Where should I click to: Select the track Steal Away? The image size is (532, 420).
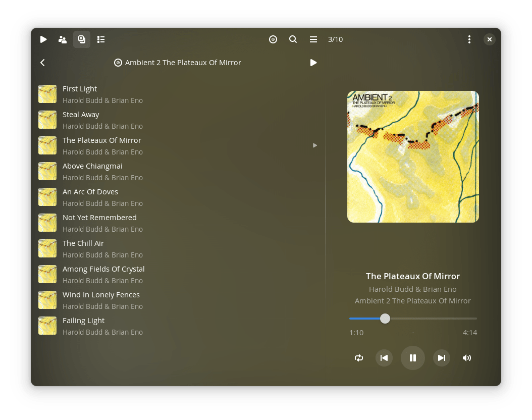(x=178, y=120)
